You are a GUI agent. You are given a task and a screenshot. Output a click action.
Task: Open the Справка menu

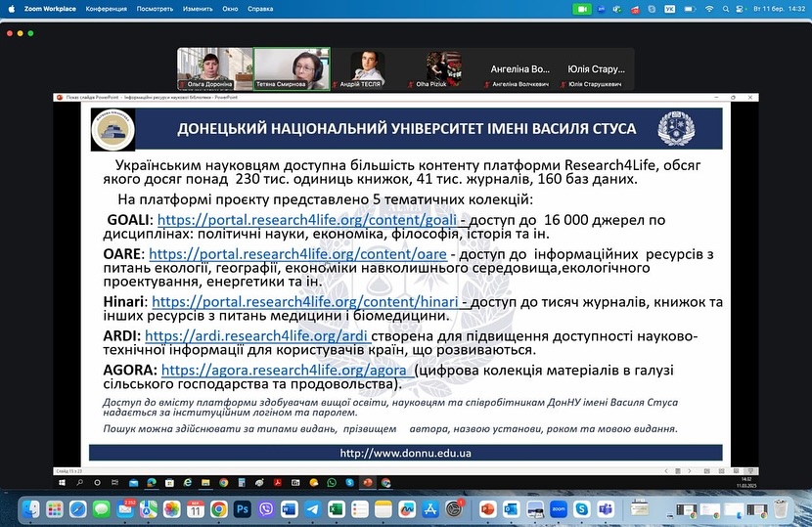point(260,9)
